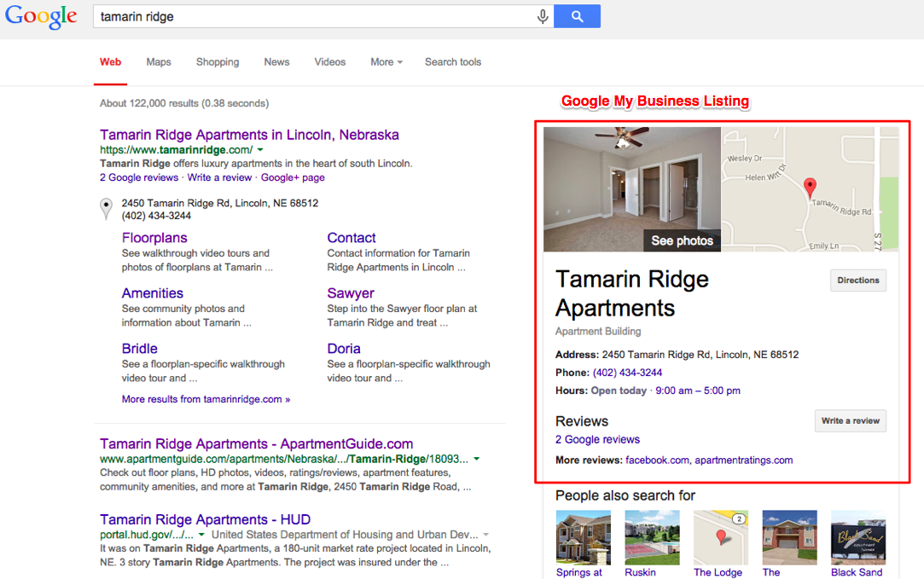Click See photos on apartment image

tap(682, 240)
